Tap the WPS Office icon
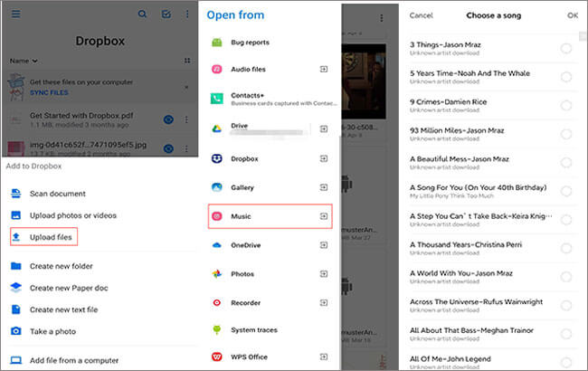This screenshot has width=588, height=371. [x=217, y=357]
